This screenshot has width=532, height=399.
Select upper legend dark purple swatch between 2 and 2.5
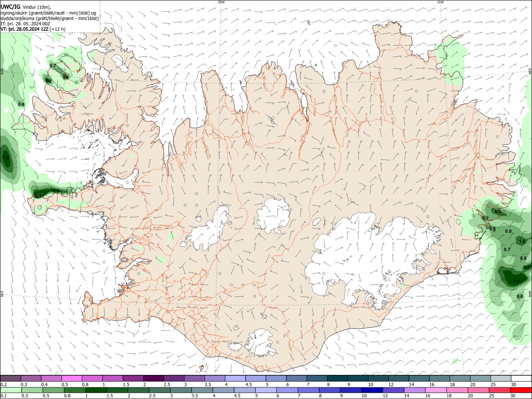coord(153,379)
